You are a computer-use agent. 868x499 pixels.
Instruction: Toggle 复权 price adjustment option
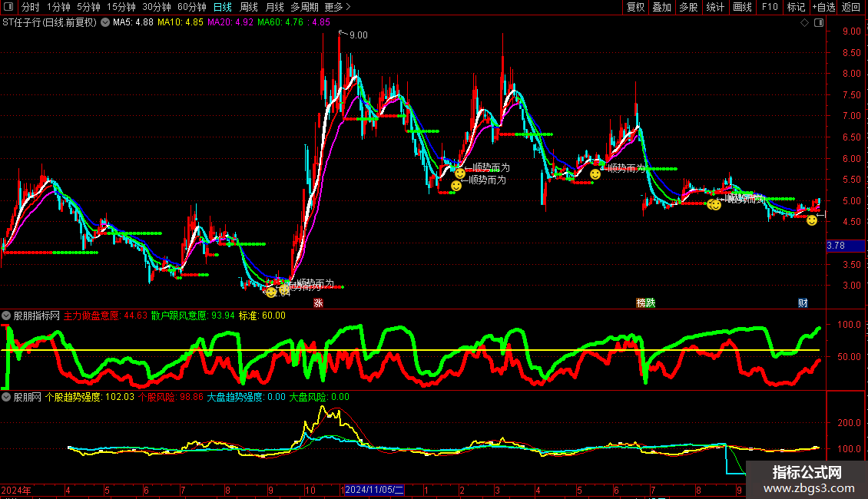(636, 7)
